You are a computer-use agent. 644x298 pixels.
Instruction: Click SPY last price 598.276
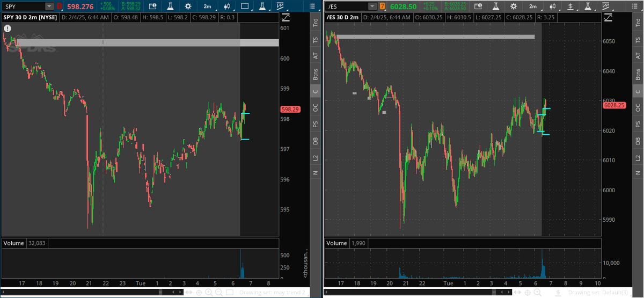[81, 6]
